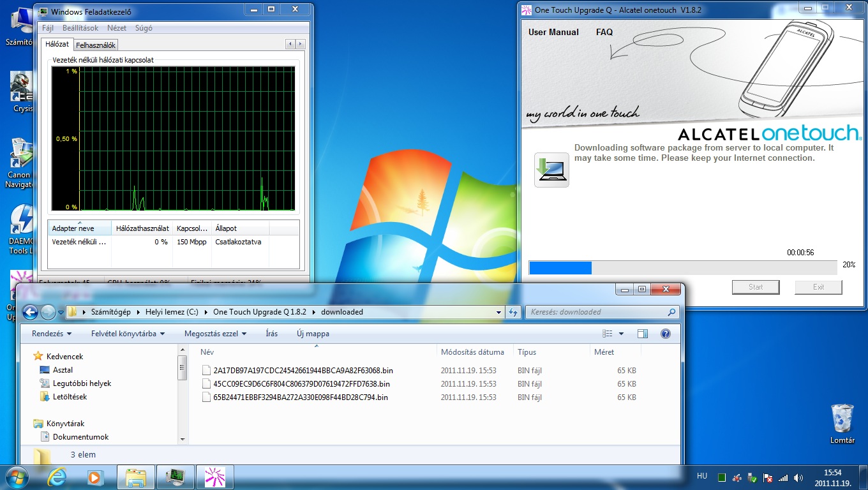Open Rendezés dropdown in Explorer toolbar

pos(52,334)
